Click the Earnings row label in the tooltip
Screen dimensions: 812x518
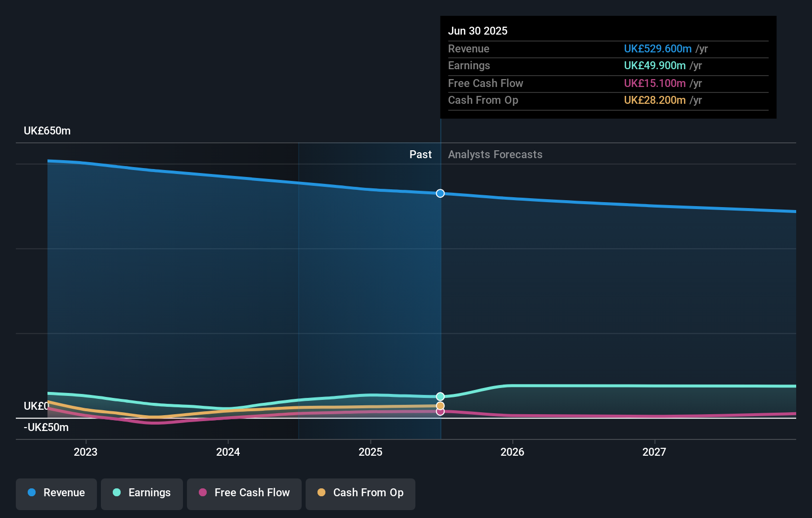point(469,66)
